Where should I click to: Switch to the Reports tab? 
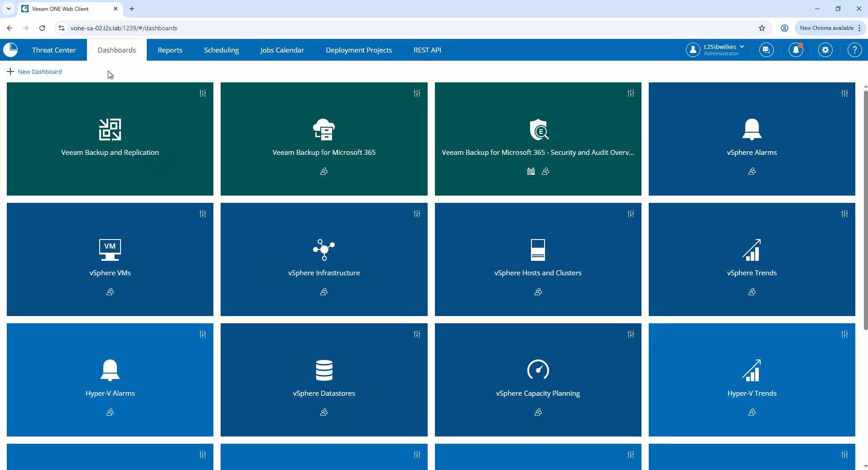point(170,50)
